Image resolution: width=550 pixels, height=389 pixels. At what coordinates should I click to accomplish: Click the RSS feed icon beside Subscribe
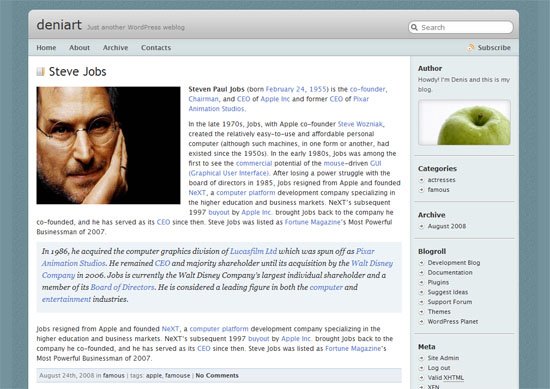click(471, 47)
